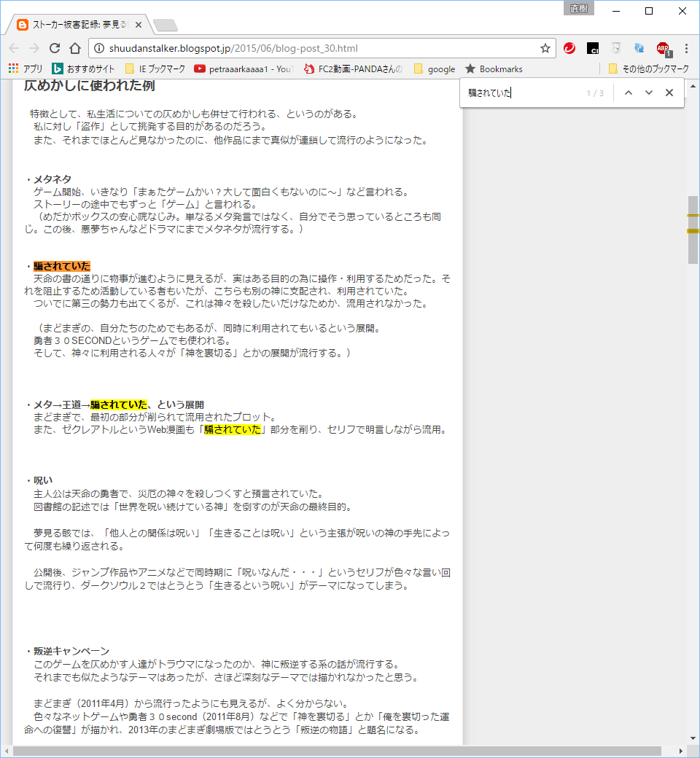Image resolution: width=700 pixels, height=758 pixels.
Task: Open the petraaarkaaaa1 YouTube bookmark
Action: point(244,69)
